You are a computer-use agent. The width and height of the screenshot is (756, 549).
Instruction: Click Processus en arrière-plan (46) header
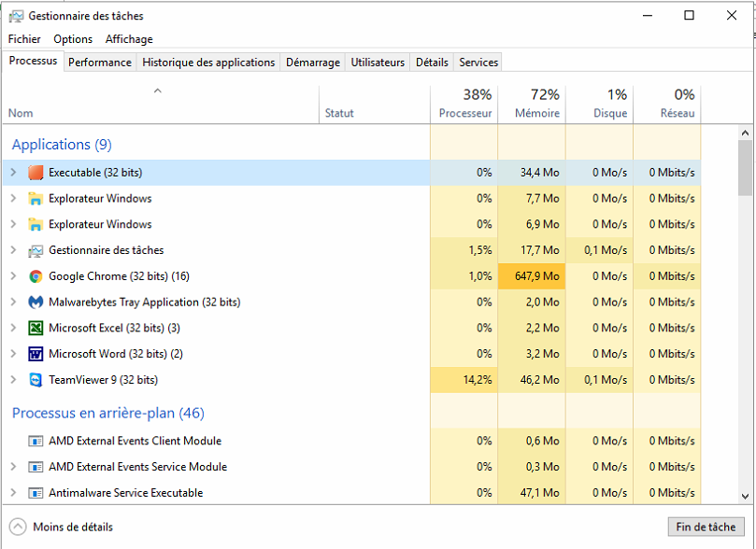pyautogui.click(x=108, y=414)
